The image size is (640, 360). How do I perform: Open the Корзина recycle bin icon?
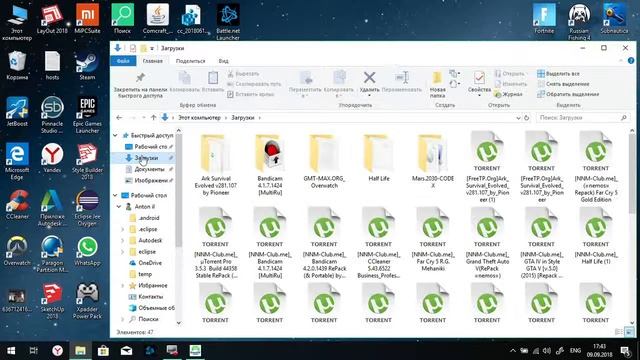(x=17, y=65)
